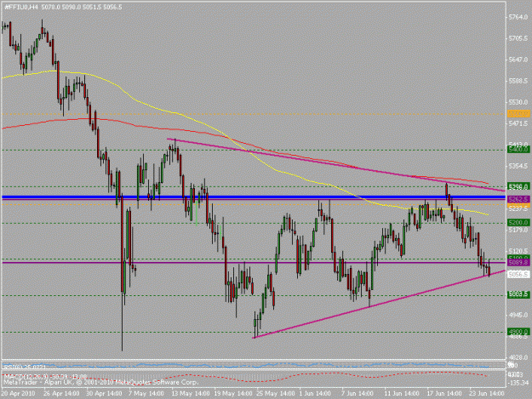Click the 5647.0 price axis label
The height and width of the screenshot is (399, 532).
(x=518, y=60)
